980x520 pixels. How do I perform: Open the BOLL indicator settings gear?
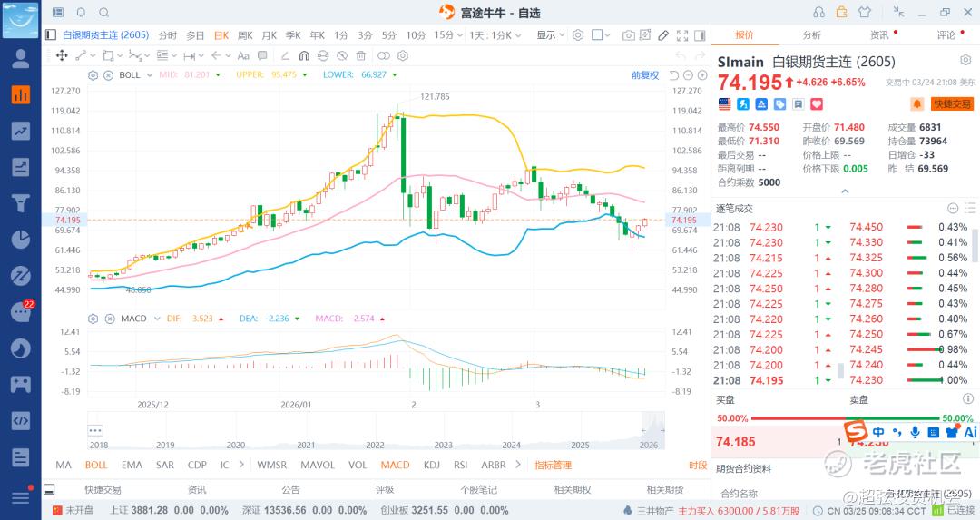coord(93,74)
